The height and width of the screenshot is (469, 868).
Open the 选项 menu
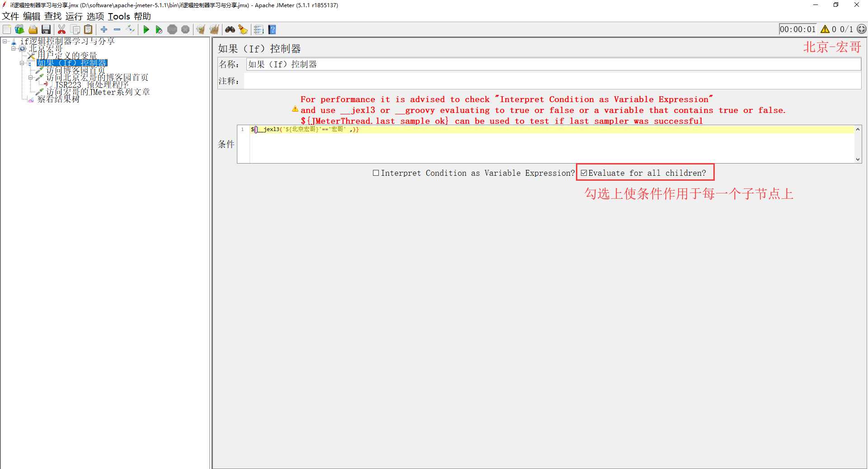[x=95, y=16]
